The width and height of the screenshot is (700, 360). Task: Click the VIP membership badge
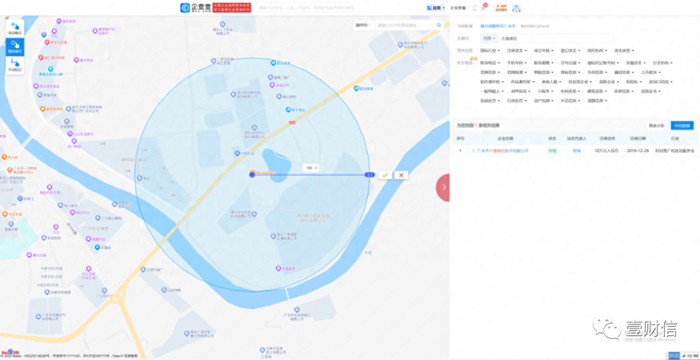(501, 8)
